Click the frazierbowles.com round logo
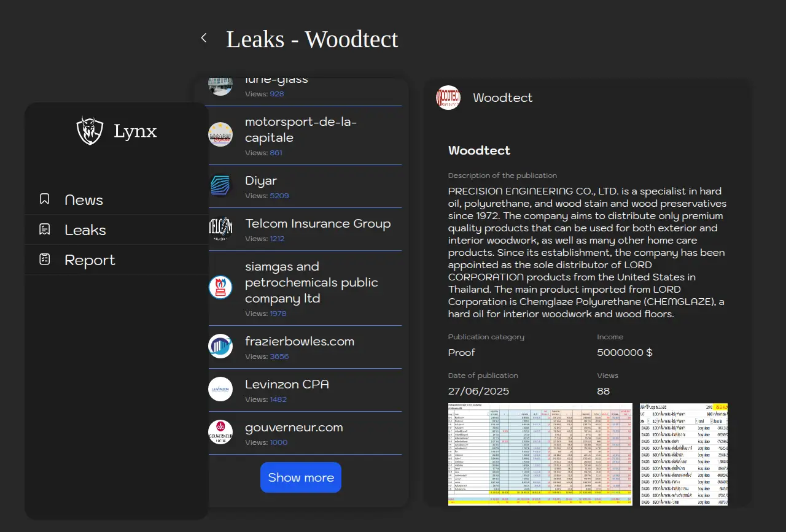This screenshot has height=532, width=786. pyautogui.click(x=220, y=346)
